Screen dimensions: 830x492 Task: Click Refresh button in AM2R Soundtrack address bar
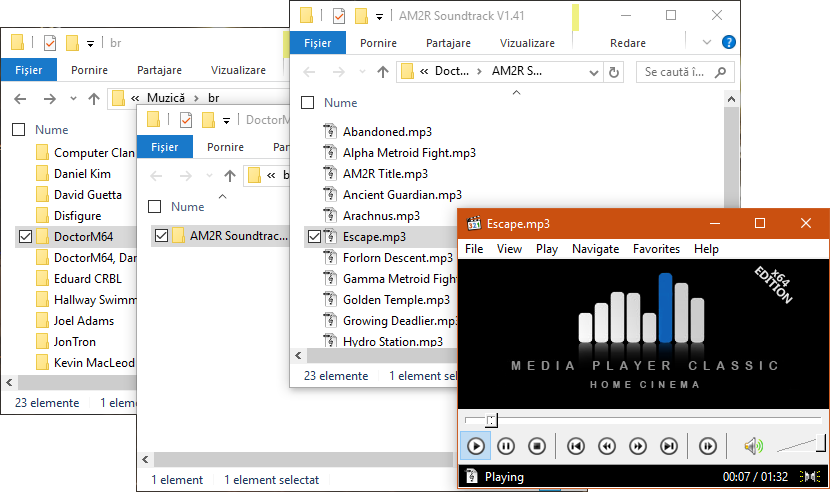(614, 72)
